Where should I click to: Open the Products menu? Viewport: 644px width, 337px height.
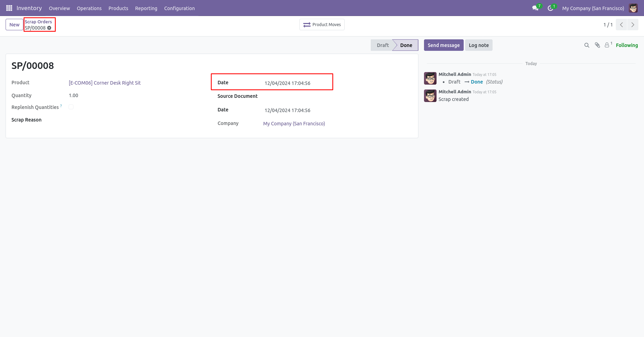(118, 8)
